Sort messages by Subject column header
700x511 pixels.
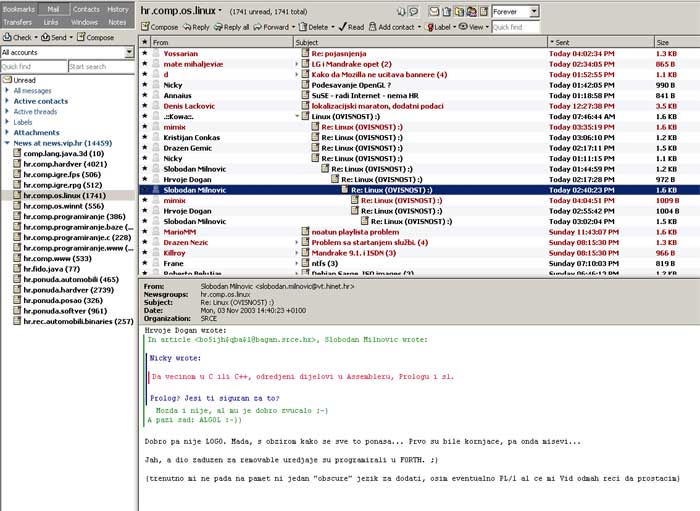[x=420, y=43]
